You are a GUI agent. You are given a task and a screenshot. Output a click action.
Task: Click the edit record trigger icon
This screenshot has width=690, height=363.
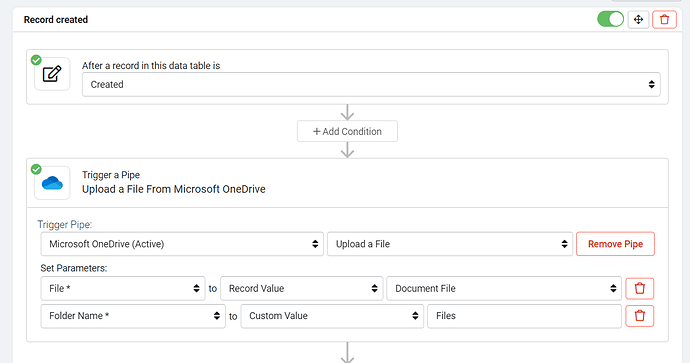(x=52, y=74)
